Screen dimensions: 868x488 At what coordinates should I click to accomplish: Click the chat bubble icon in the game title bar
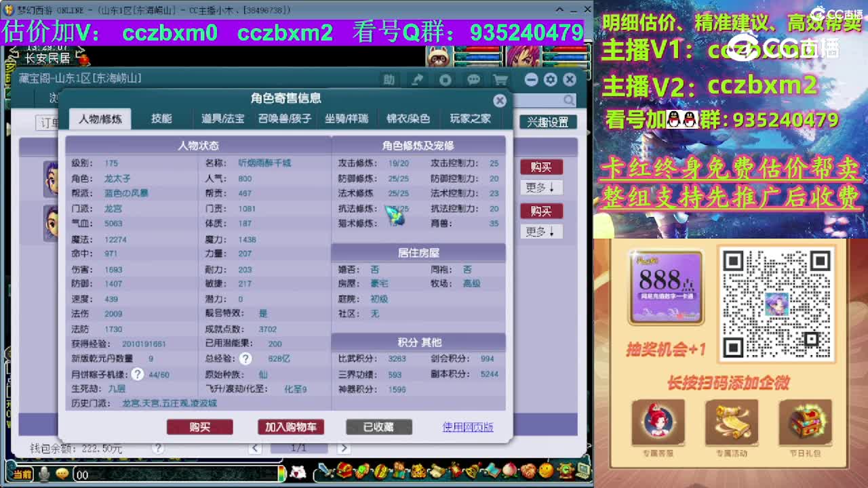pos(474,79)
